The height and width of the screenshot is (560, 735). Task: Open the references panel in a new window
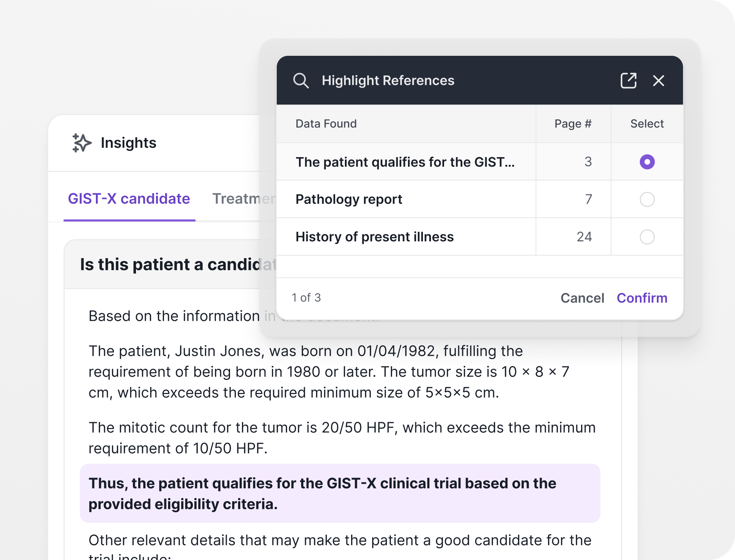tap(629, 80)
